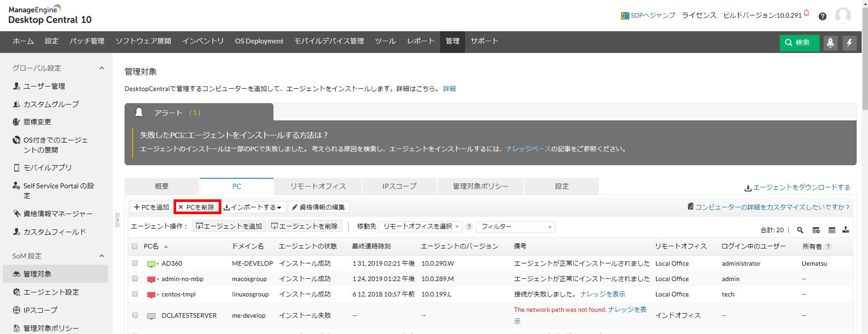Viewport: 868px width, 334px height.
Task: Open ナレッジを表示 link in centos-tmpl row
Action: [603, 294]
